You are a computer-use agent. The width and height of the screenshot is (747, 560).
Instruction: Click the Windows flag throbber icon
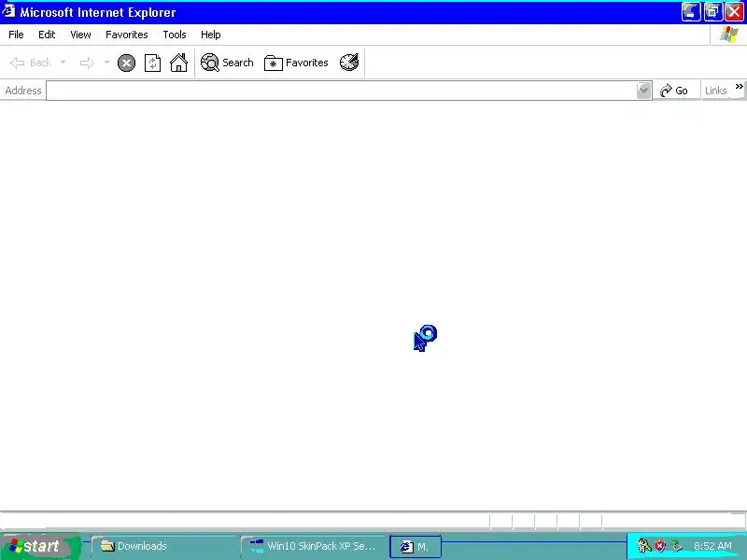point(729,35)
